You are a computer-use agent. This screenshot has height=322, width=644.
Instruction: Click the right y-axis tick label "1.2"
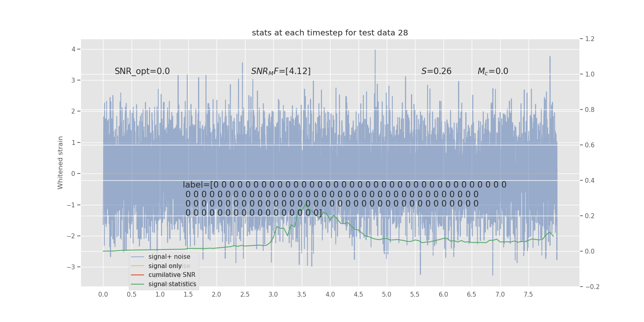point(590,39)
